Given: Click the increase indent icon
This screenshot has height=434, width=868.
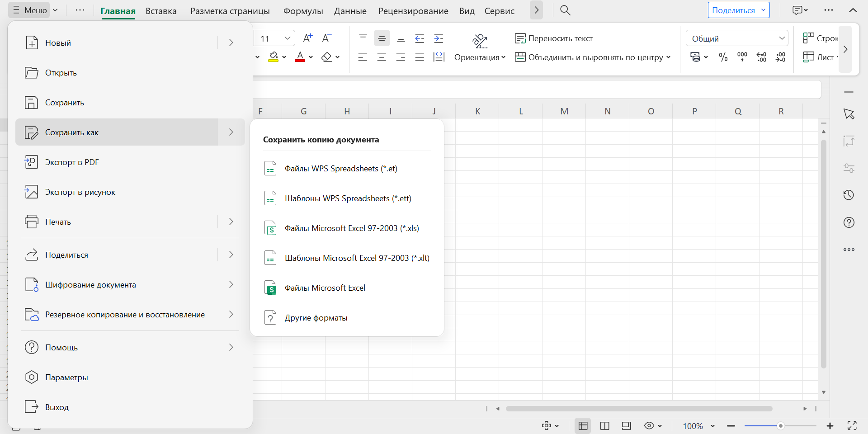Looking at the screenshot, I should click(x=439, y=38).
